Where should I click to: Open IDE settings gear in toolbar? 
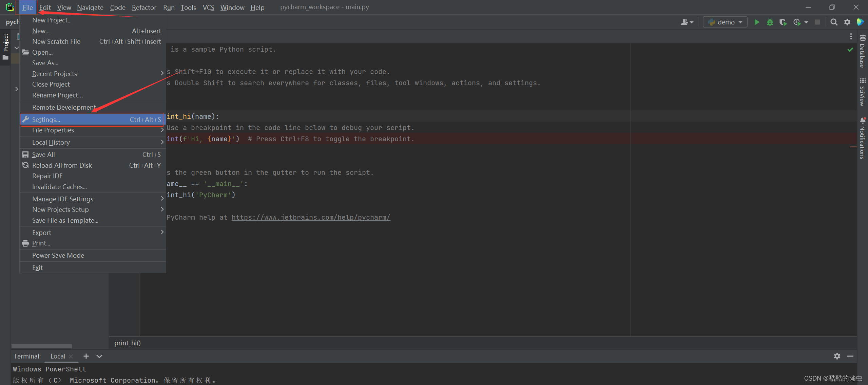(x=847, y=22)
